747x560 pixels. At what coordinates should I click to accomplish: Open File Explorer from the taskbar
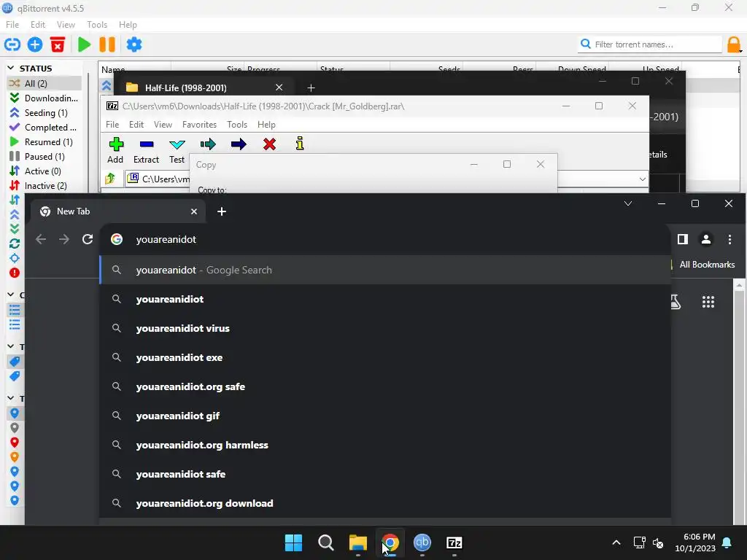[357, 542]
